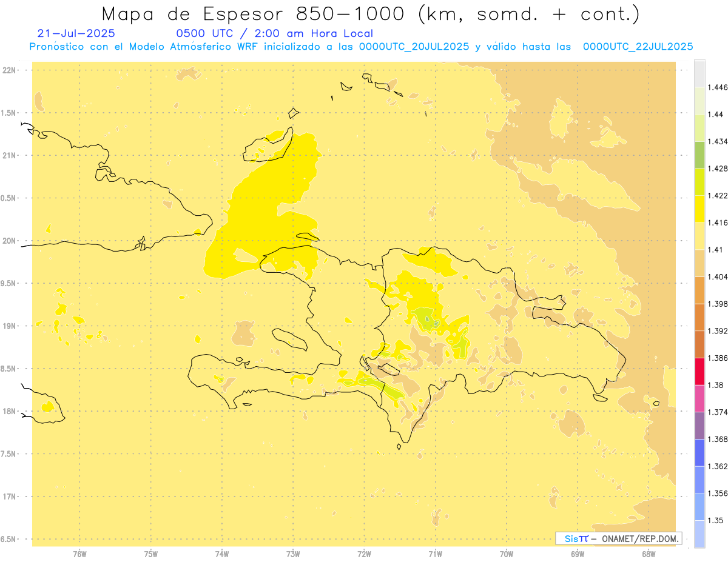Click the red legend swatch between 1.38 and 1.386
Image resolution: width=728 pixels, height=562 pixels.
point(699,372)
